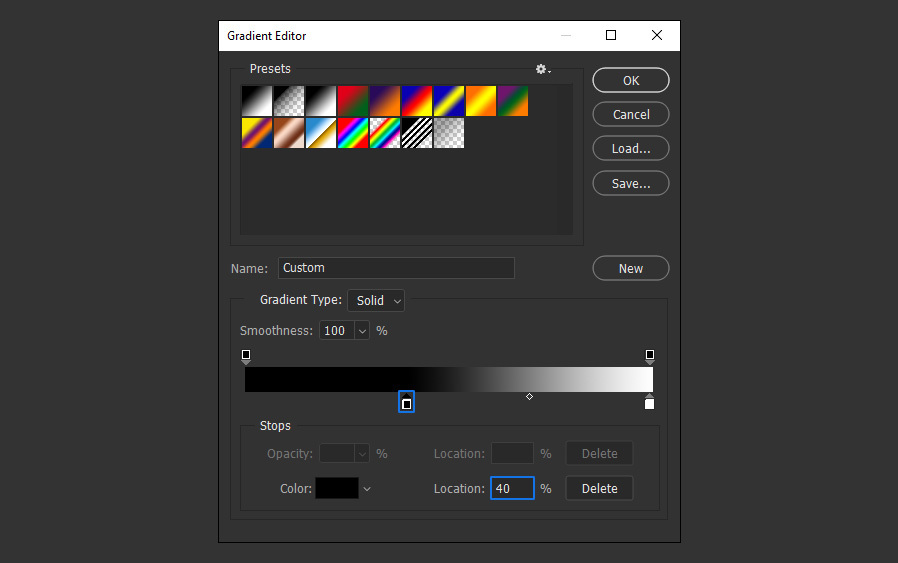Select the Violet, Green, Orange gradient preset
This screenshot has height=563, width=898.
(x=513, y=101)
